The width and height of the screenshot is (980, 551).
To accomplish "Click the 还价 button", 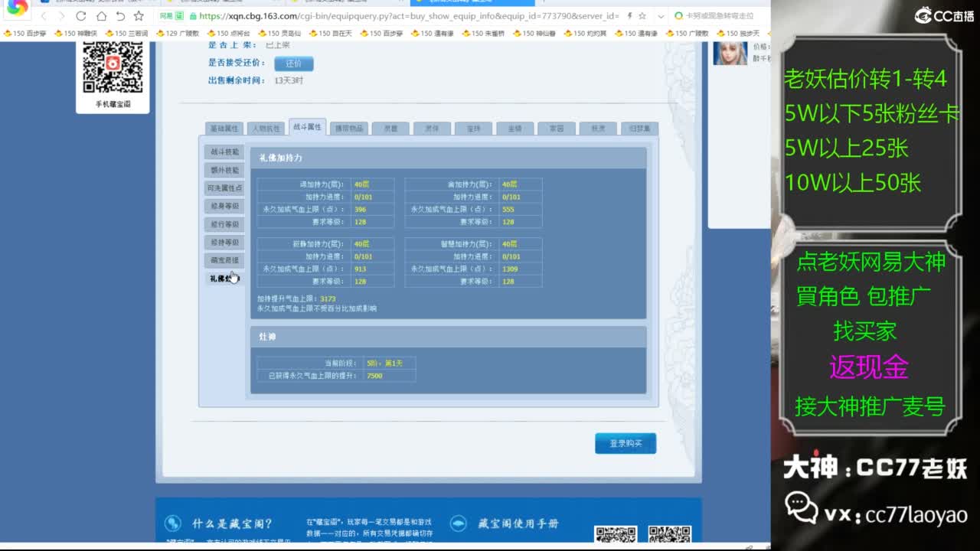I will pyautogui.click(x=292, y=64).
